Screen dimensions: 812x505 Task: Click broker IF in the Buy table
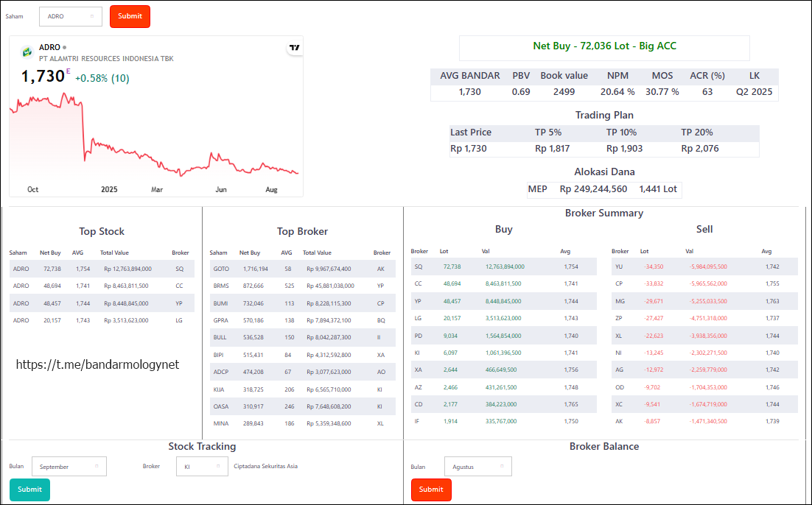point(417,421)
